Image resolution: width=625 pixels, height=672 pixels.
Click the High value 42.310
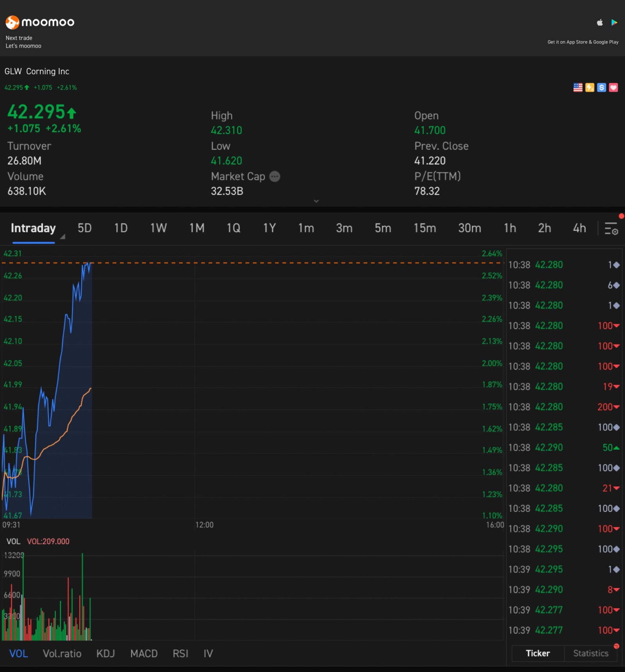(227, 130)
